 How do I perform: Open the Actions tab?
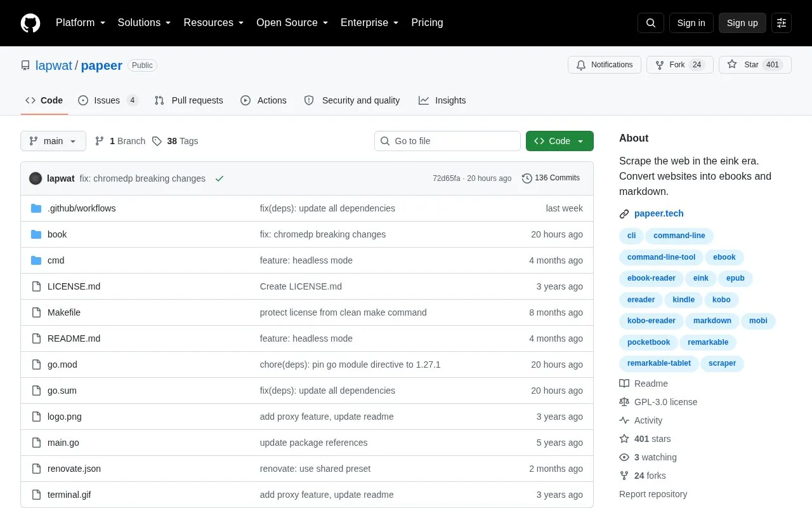263,100
